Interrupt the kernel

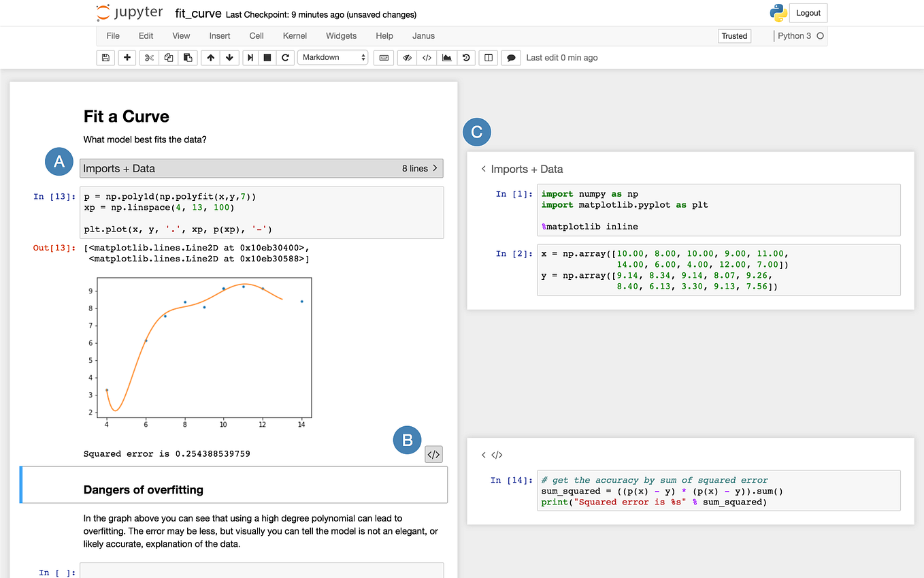coord(268,58)
